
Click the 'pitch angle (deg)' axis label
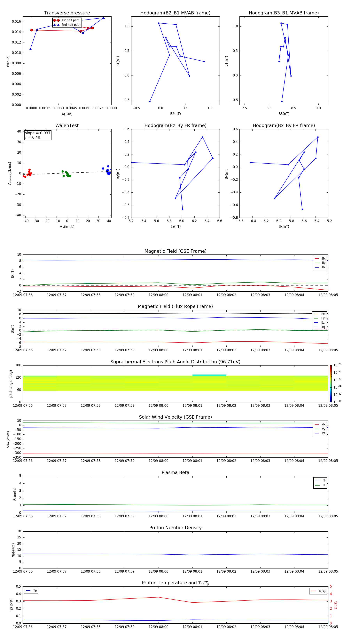pyautogui.click(x=11, y=384)
